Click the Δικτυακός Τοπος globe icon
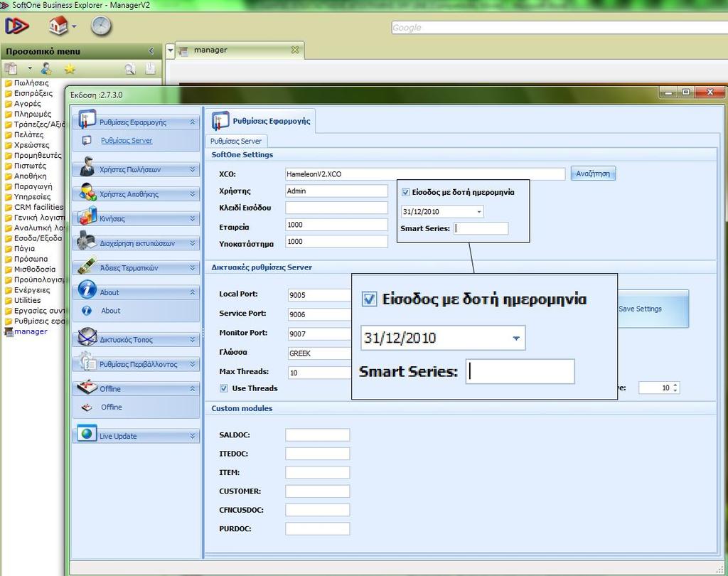This screenshot has height=576, width=728. [x=87, y=337]
